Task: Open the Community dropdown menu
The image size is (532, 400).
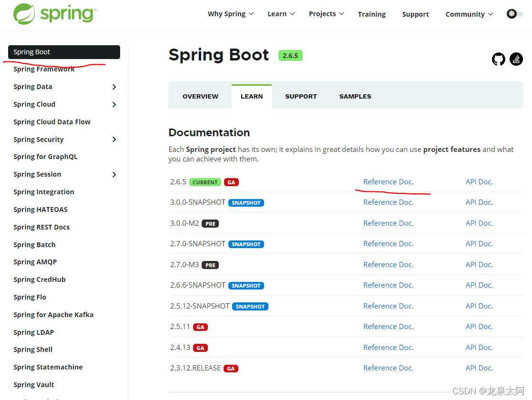Action: tap(469, 14)
